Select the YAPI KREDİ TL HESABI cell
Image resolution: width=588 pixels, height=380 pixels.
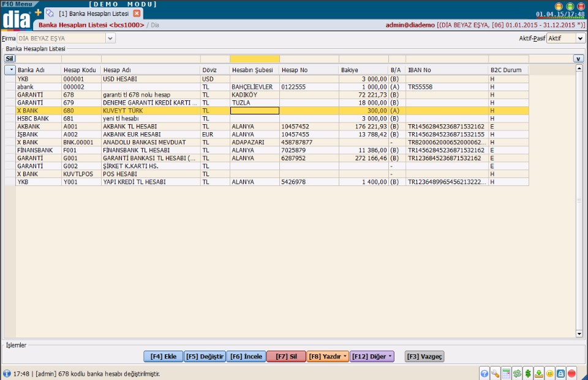tap(151, 182)
